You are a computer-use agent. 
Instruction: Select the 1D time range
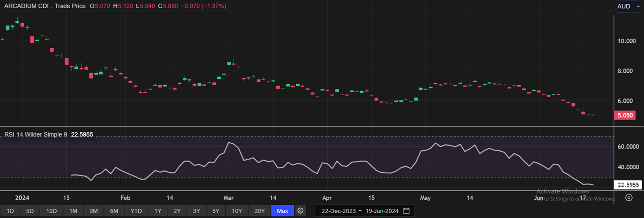(x=10, y=211)
